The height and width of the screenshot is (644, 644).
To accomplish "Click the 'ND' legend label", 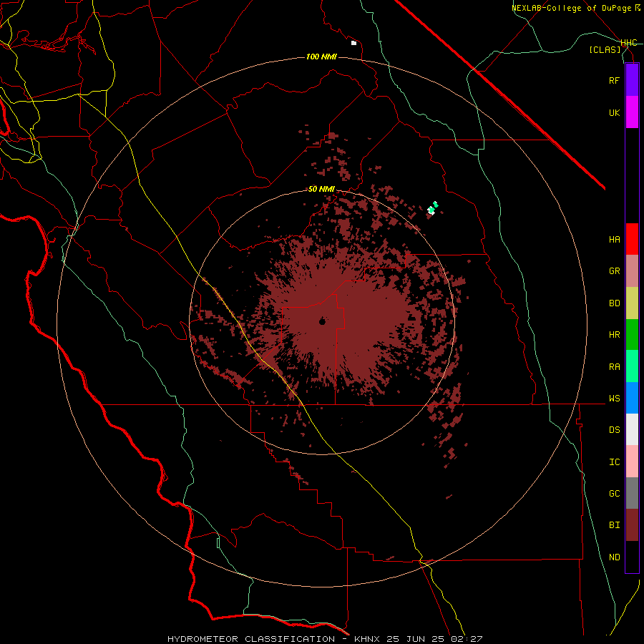I will point(614,557).
